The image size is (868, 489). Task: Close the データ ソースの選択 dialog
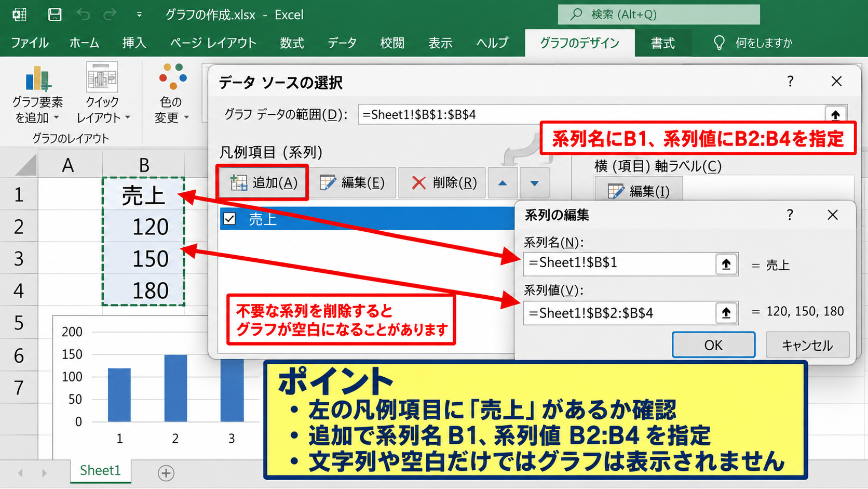click(836, 82)
